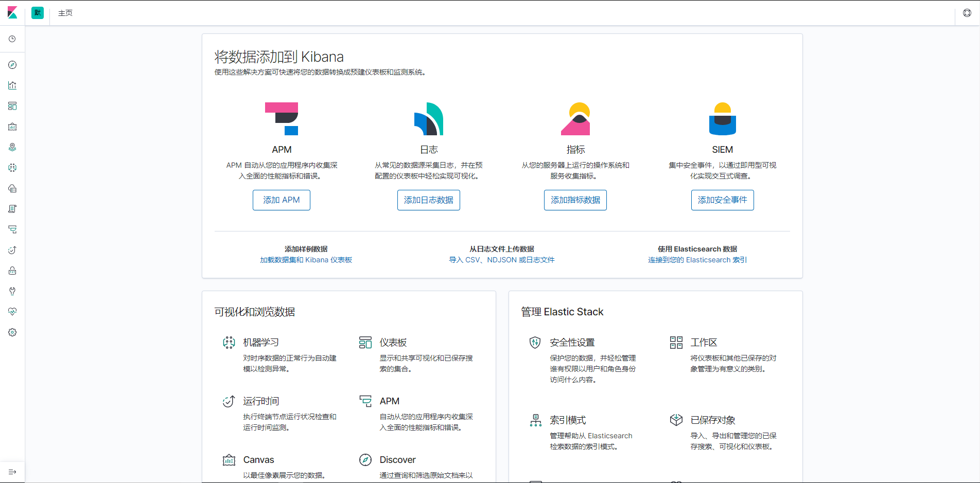Click the APM solution logo
The image size is (980, 483).
[x=282, y=119]
